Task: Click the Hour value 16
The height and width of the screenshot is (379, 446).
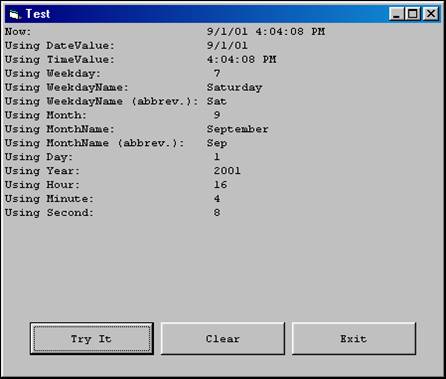Action: click(220, 185)
